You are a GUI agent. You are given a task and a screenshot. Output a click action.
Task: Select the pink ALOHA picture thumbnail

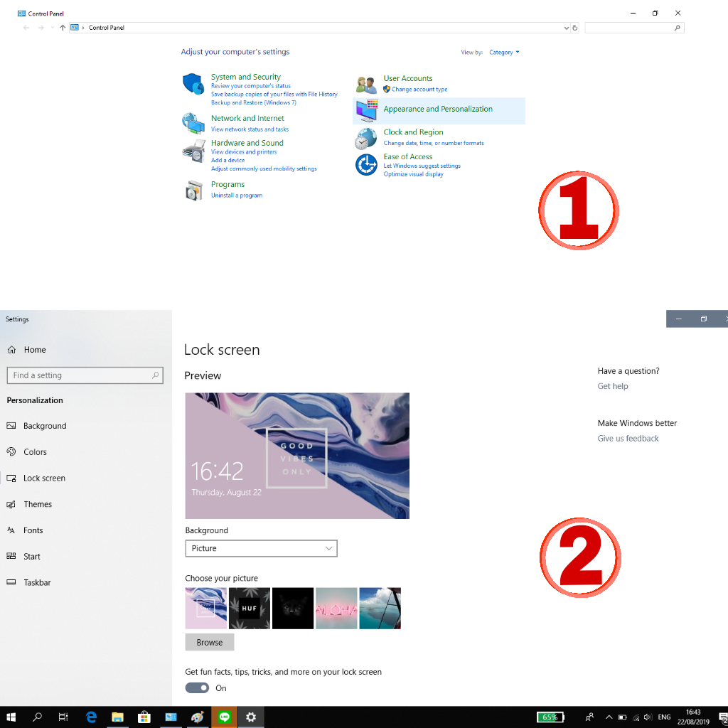336,608
